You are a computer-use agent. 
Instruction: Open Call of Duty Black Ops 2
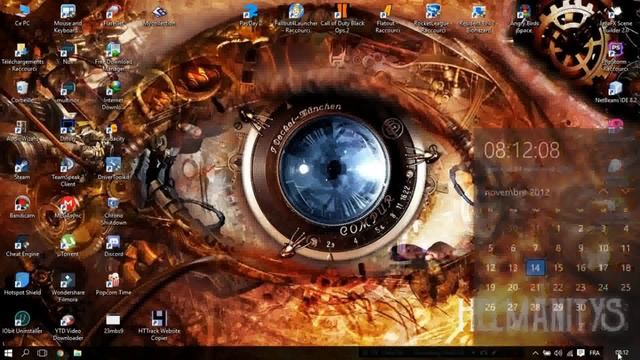(x=342, y=19)
